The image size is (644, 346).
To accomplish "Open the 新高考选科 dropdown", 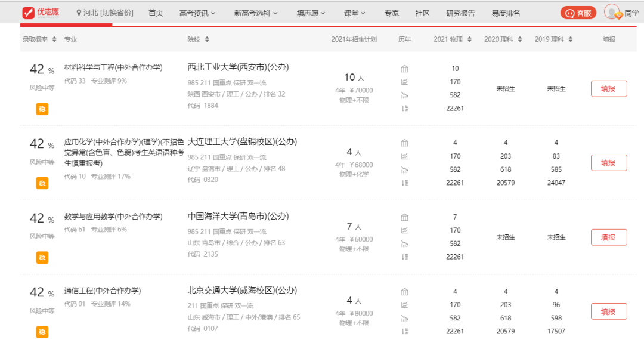I will tap(256, 13).
